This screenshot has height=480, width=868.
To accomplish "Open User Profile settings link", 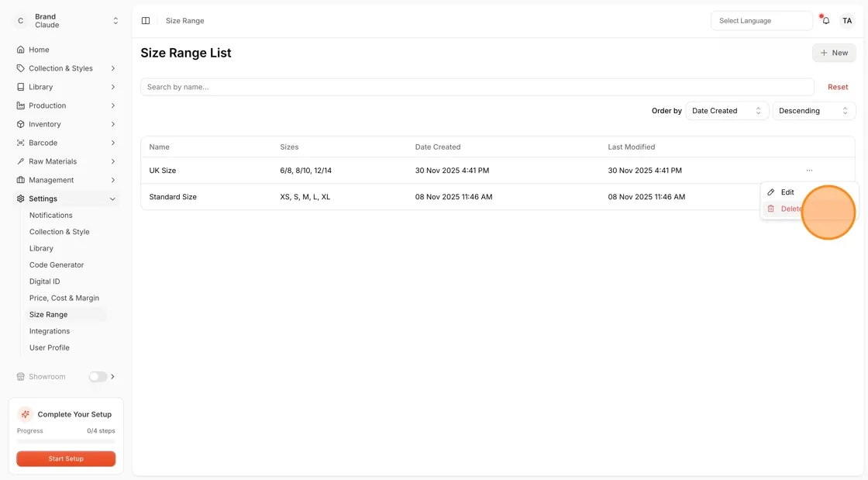I will (x=50, y=347).
